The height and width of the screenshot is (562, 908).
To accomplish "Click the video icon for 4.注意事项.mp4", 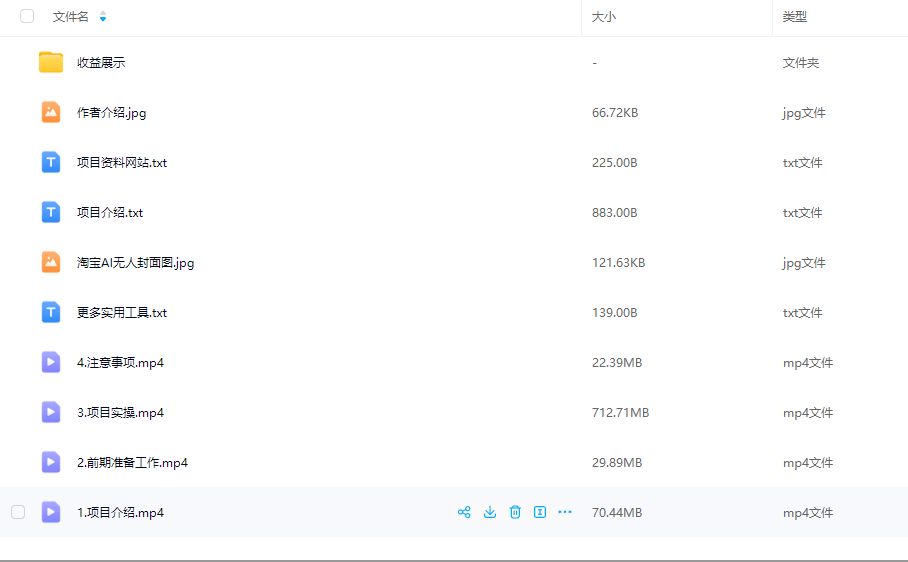I will tap(51, 362).
